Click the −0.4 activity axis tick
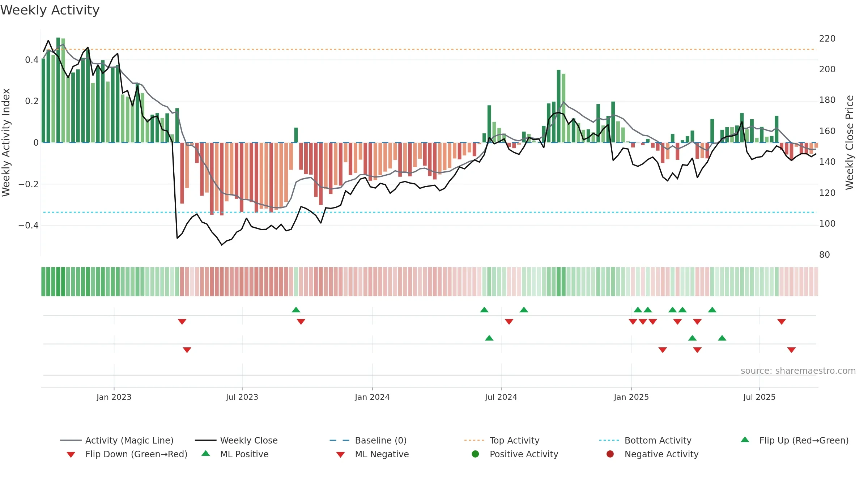Viewport: 868px width, 488px height. [x=29, y=226]
